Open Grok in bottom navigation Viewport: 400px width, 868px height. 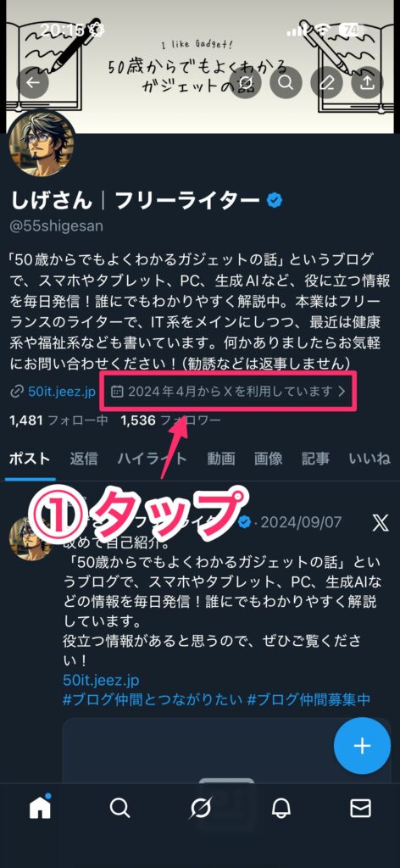pos(200,809)
